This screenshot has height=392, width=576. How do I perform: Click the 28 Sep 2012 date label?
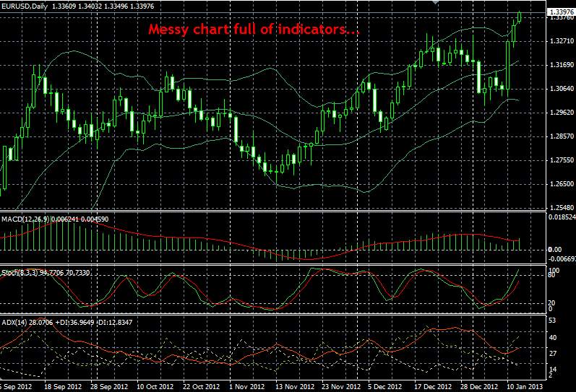[x=109, y=387]
